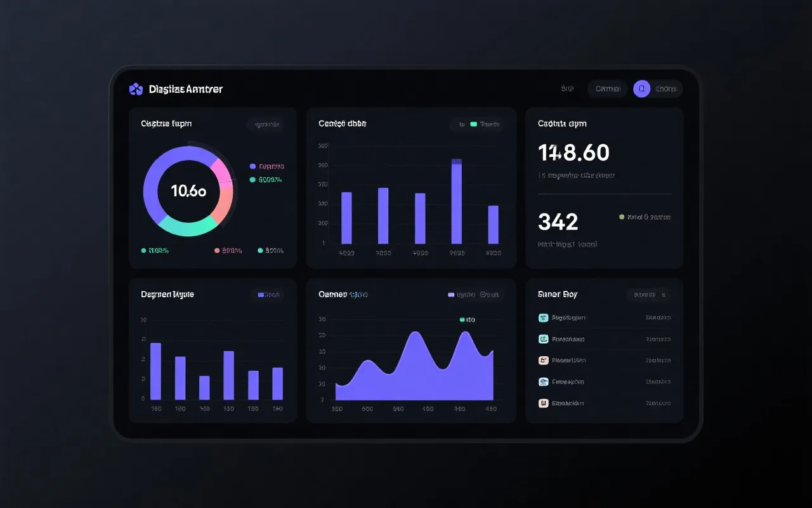Click the first teal icon in the list panel
The height and width of the screenshot is (508, 812).
point(543,317)
